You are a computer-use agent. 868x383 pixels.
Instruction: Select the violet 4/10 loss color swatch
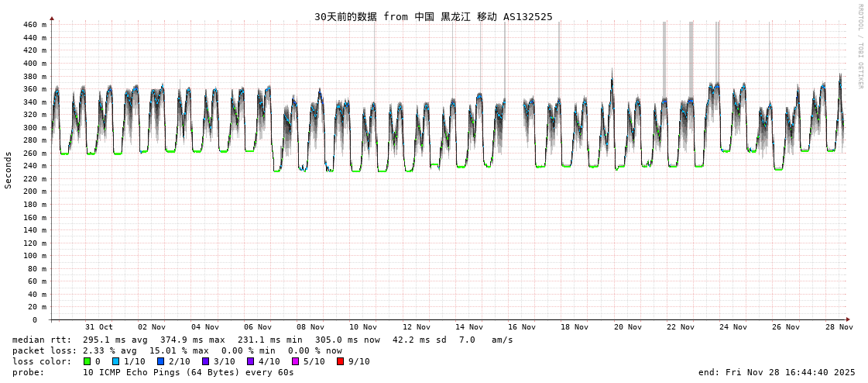(251, 361)
